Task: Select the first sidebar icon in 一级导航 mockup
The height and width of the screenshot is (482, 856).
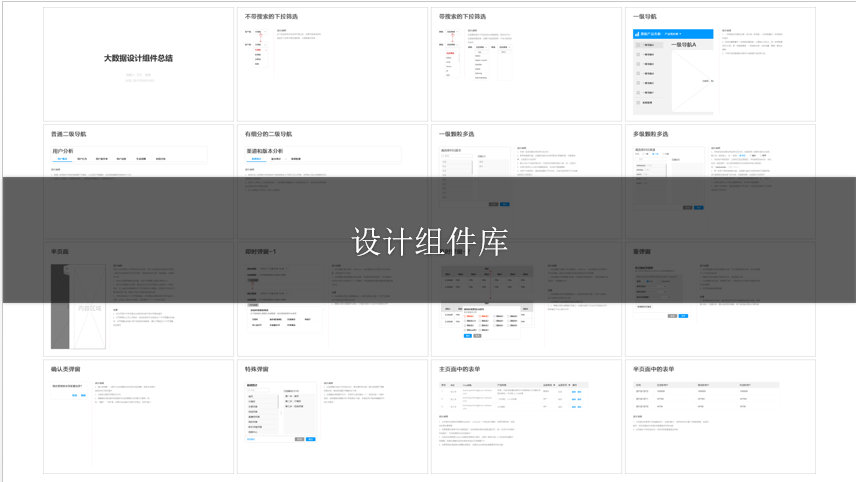Action: pyautogui.click(x=639, y=46)
